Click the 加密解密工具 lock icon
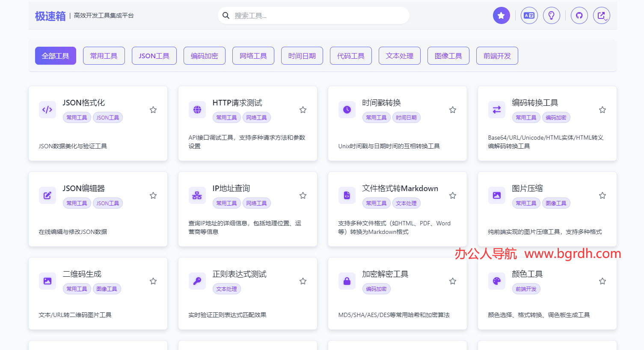The height and width of the screenshot is (350, 644). (347, 281)
